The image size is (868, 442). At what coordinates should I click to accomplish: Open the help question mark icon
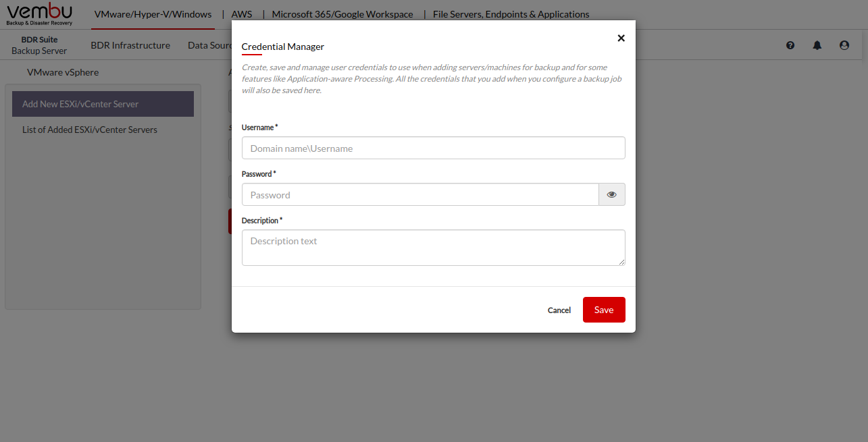[790, 45]
